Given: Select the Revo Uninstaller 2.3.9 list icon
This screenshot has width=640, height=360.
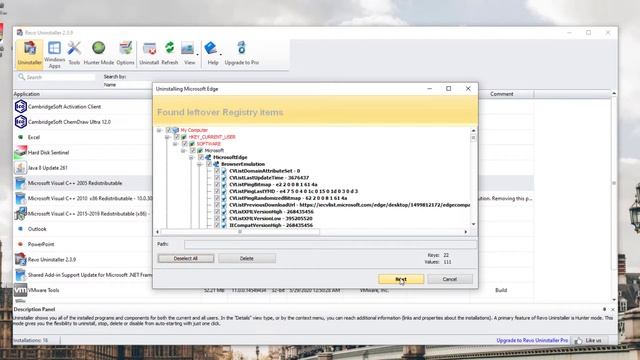Looking at the screenshot, I should click(x=20, y=260).
